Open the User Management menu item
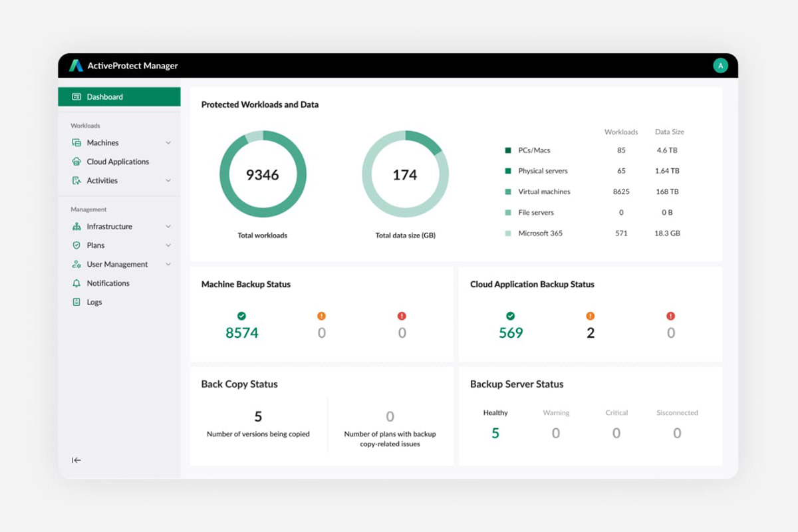The image size is (798, 532). pyautogui.click(x=117, y=264)
